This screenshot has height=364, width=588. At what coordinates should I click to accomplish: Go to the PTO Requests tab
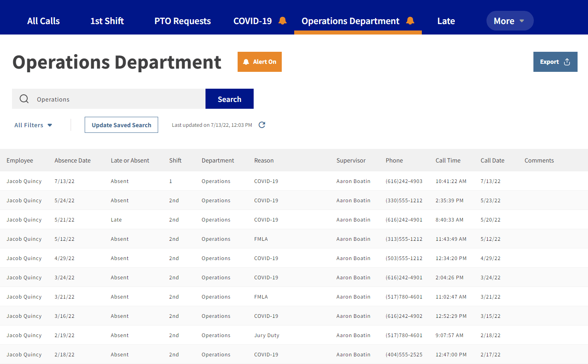click(182, 21)
